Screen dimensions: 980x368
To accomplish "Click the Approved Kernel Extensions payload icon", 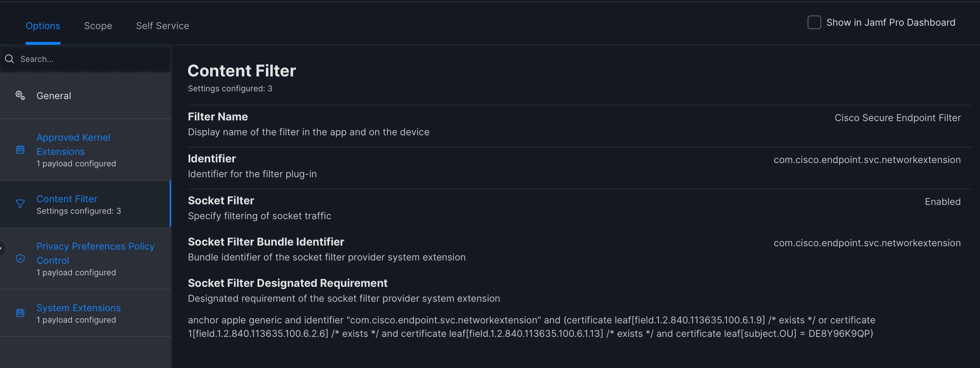I will (20, 149).
